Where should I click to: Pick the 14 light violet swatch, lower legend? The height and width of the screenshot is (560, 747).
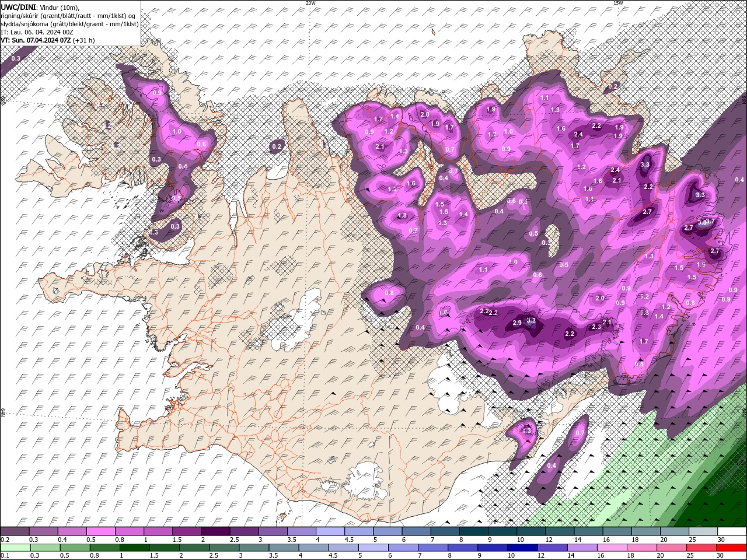point(582,548)
